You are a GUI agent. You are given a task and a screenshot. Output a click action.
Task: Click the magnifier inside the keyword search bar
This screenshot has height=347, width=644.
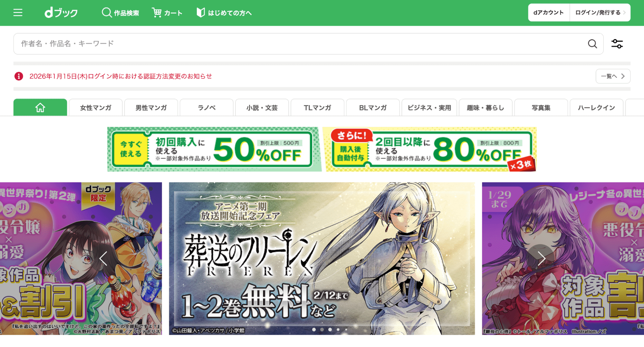592,43
